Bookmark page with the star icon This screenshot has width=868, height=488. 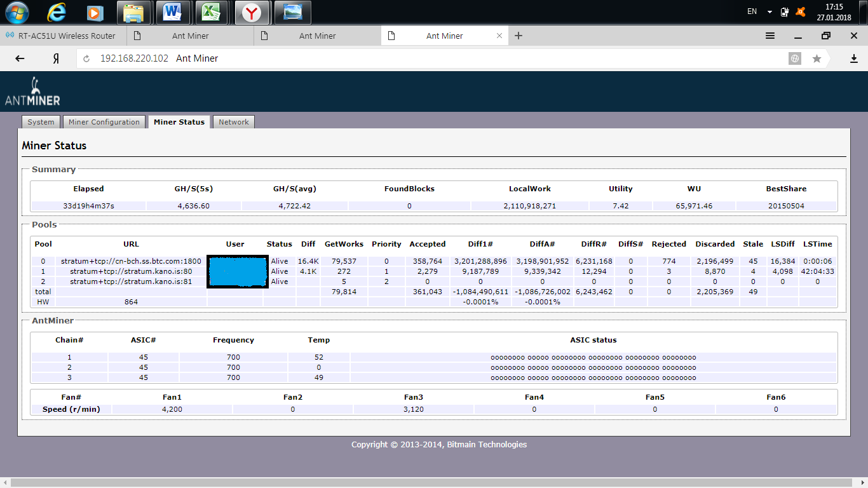(817, 58)
